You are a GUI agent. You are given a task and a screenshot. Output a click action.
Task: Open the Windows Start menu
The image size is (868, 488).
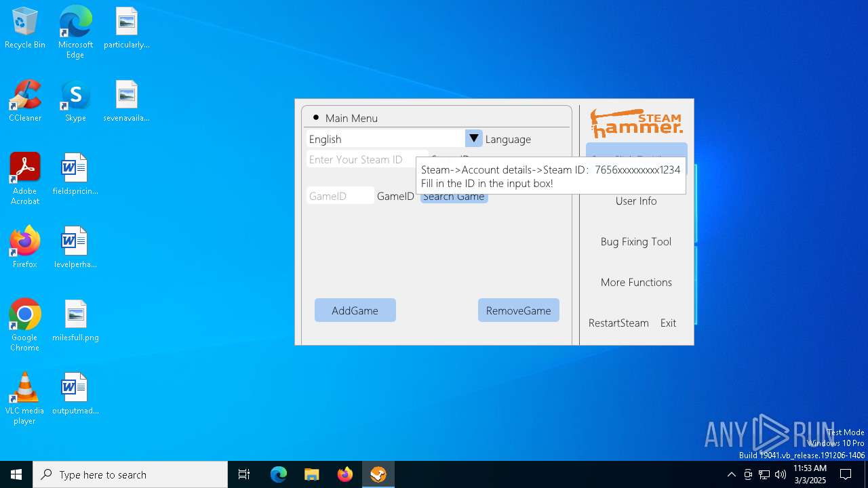click(16, 474)
